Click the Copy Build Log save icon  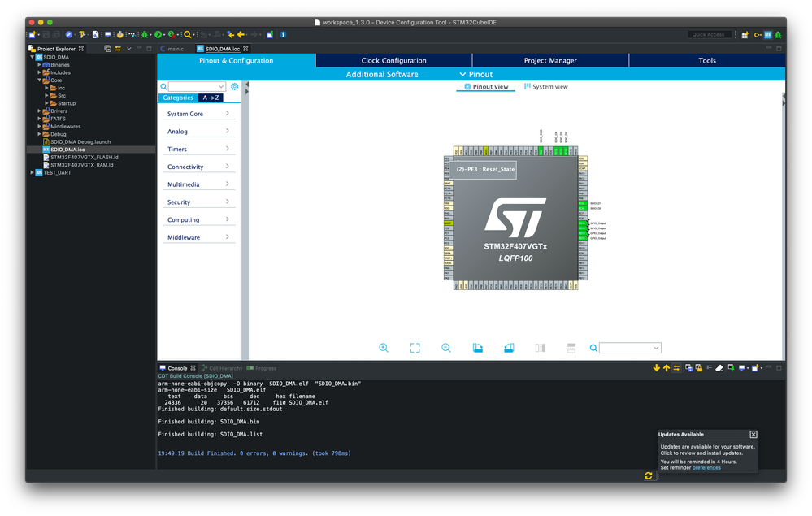[x=688, y=368]
